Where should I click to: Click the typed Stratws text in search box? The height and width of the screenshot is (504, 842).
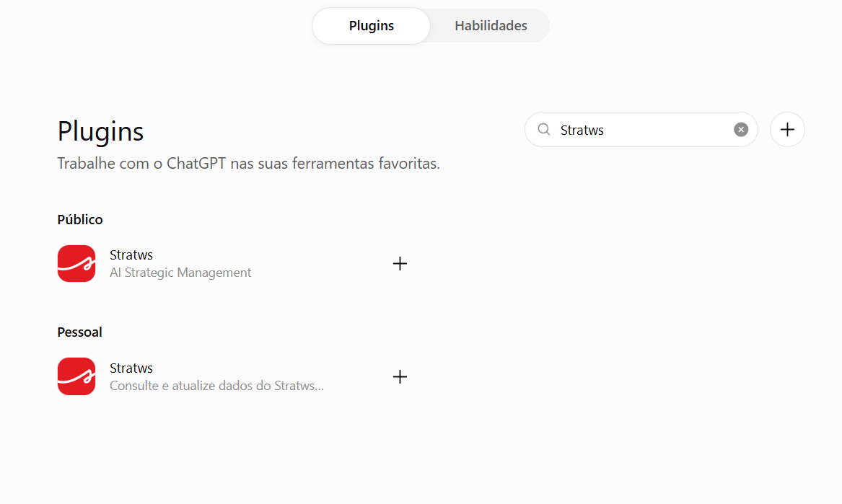(582, 130)
